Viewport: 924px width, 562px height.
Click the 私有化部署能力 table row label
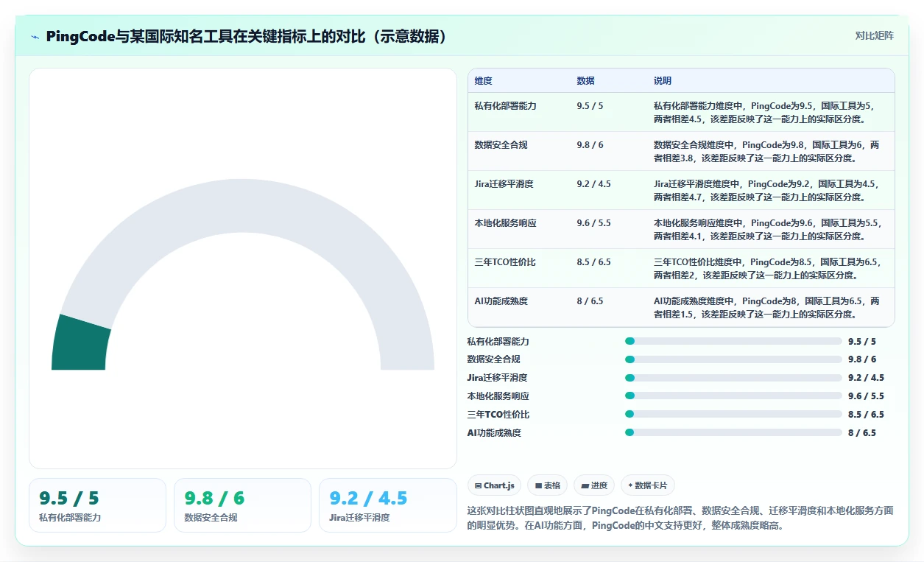click(x=506, y=106)
